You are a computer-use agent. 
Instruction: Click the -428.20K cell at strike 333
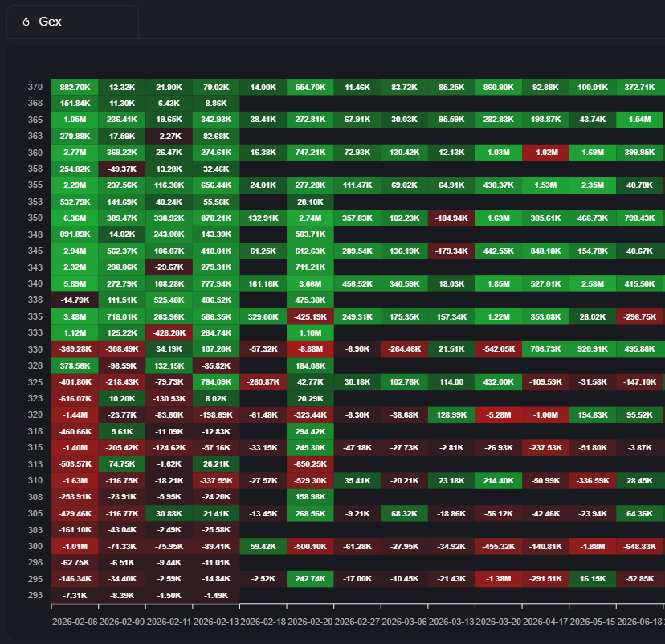coord(169,332)
